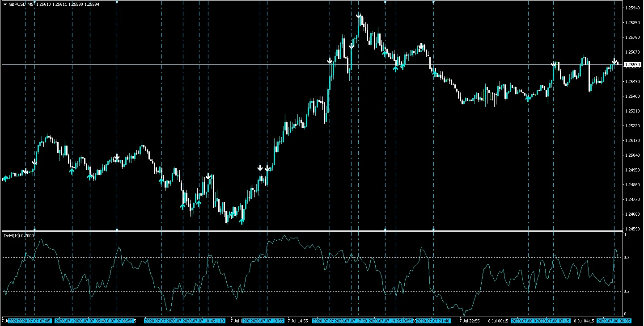Open the dropdown triangle beside GBPUSD,M5
The image size is (644, 326).
(5, 4)
